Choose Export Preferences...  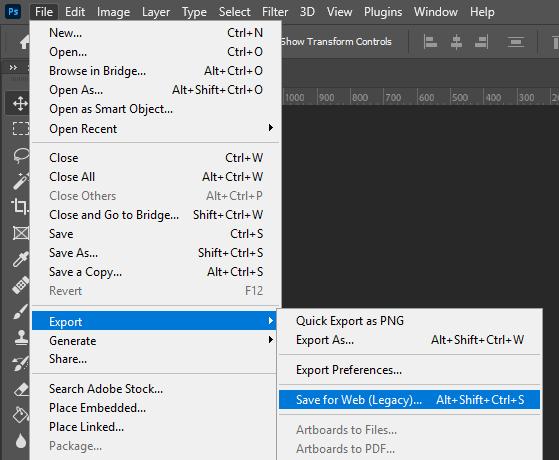coord(409,370)
